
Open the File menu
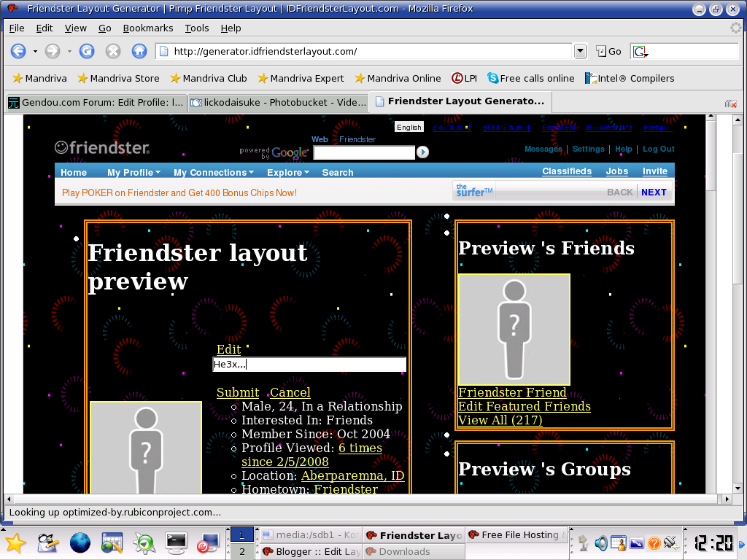pyautogui.click(x=17, y=28)
